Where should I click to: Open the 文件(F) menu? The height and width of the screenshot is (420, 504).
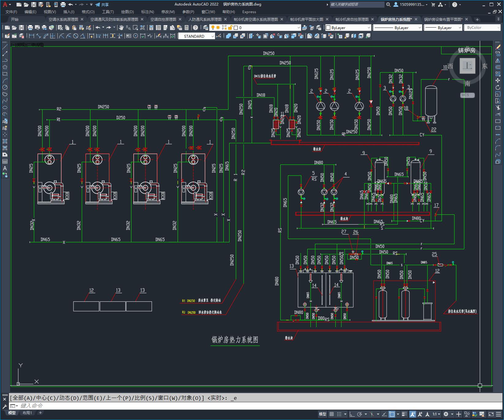(11, 12)
